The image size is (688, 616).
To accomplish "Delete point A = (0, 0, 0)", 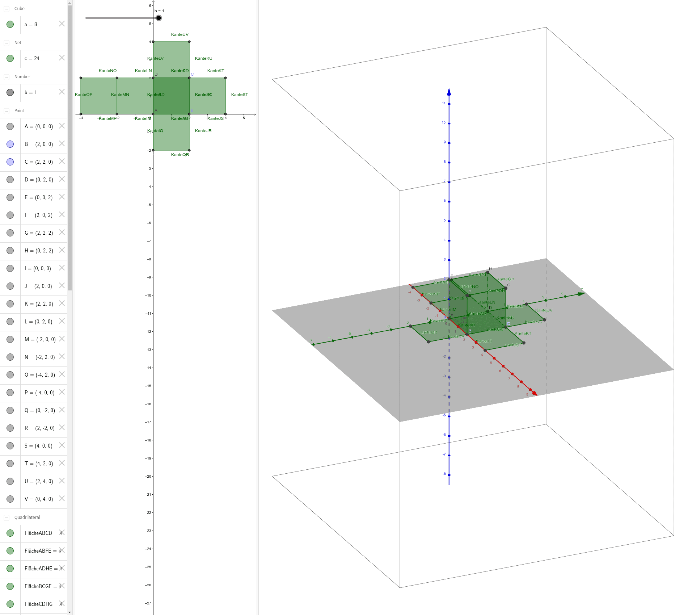I will (x=62, y=126).
